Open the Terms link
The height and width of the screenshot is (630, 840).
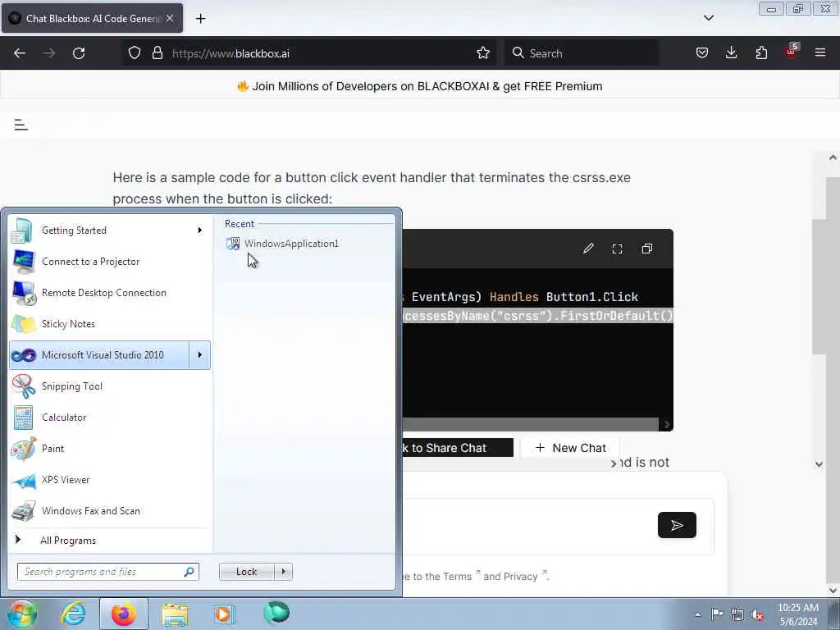pos(457,577)
